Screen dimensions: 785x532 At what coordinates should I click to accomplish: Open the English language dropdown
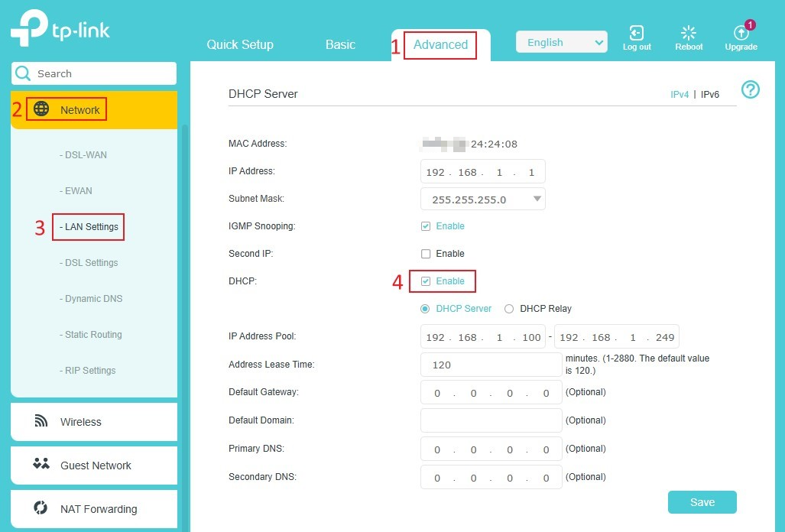(x=562, y=41)
